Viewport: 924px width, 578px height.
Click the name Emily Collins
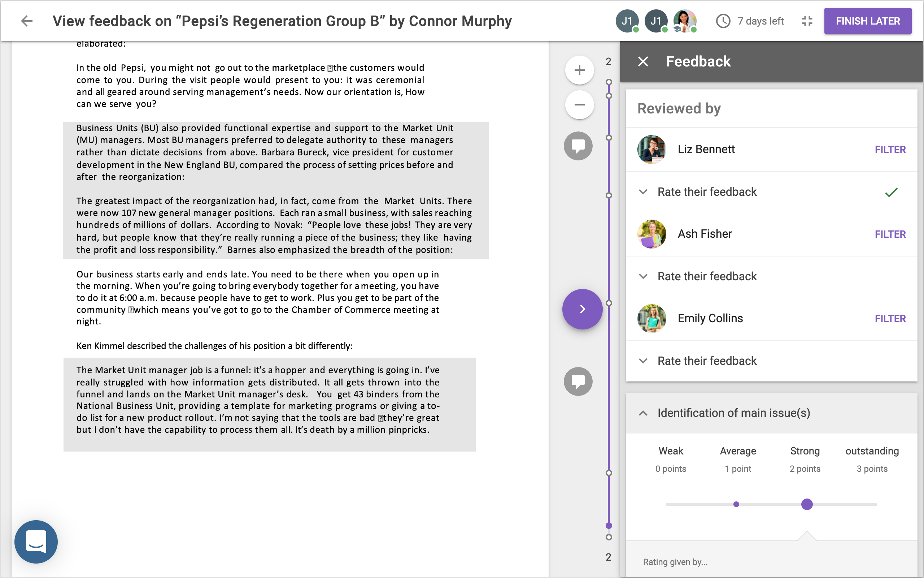[x=710, y=318]
